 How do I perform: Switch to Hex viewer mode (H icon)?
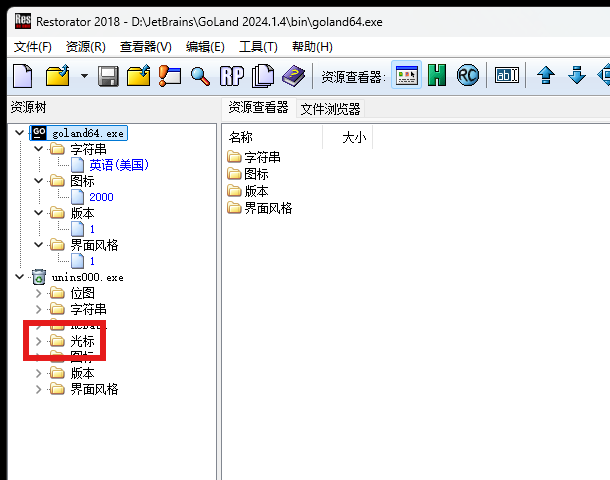(437, 75)
